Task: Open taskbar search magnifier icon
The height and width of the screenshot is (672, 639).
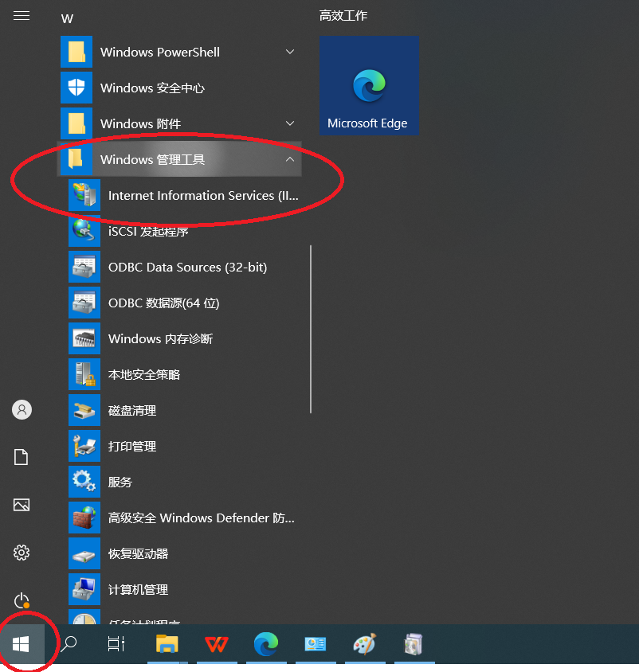Action: coord(69,643)
